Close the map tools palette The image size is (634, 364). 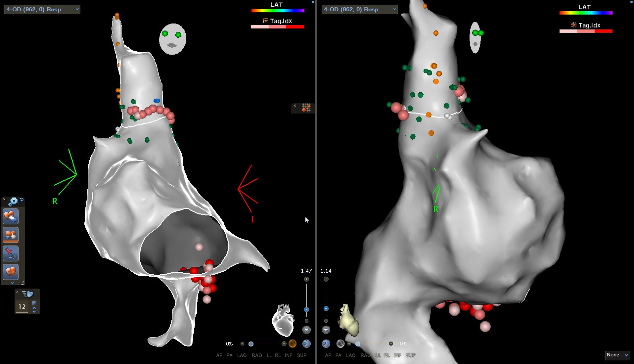tap(4, 199)
